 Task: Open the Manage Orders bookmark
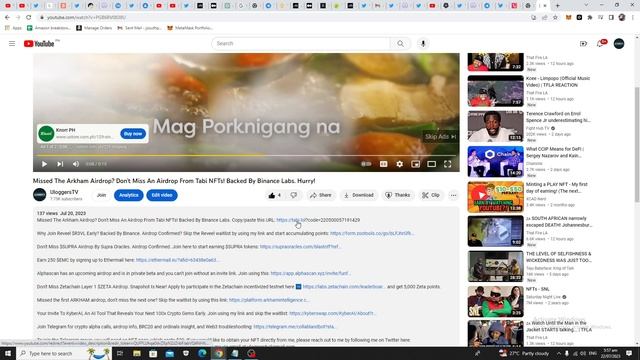click(x=94, y=28)
